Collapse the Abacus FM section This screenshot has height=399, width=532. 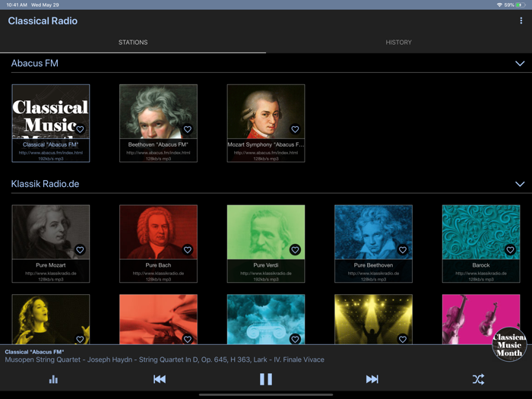(520, 63)
